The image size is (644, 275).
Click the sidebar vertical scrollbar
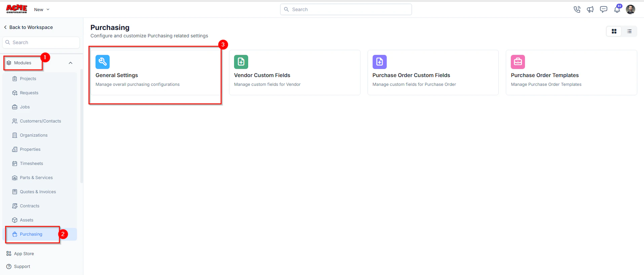[81, 126]
